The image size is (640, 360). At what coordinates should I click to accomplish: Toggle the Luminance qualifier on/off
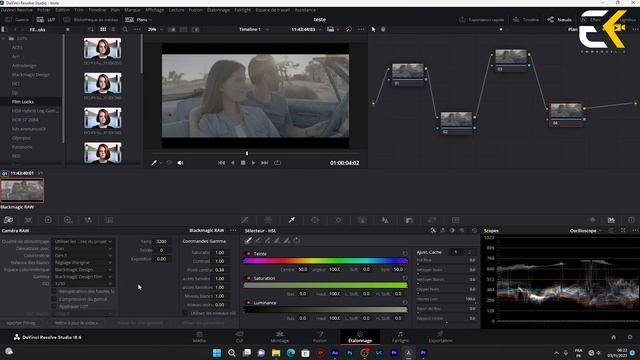(248, 303)
